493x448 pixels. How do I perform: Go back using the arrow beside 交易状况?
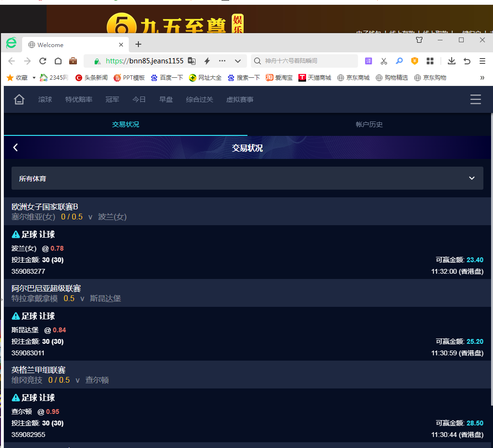click(15, 147)
